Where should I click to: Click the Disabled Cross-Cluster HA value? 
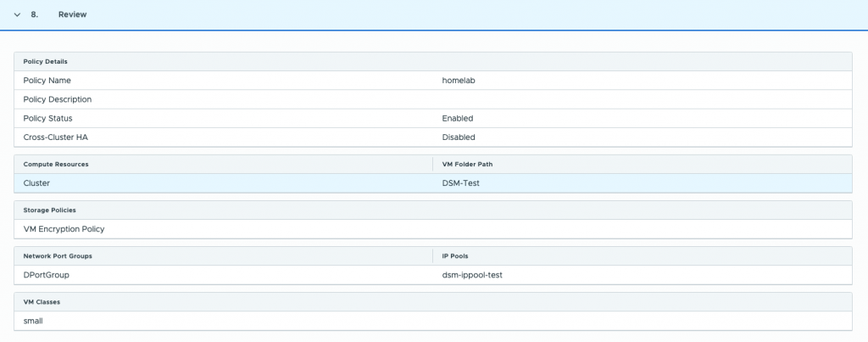[459, 137]
